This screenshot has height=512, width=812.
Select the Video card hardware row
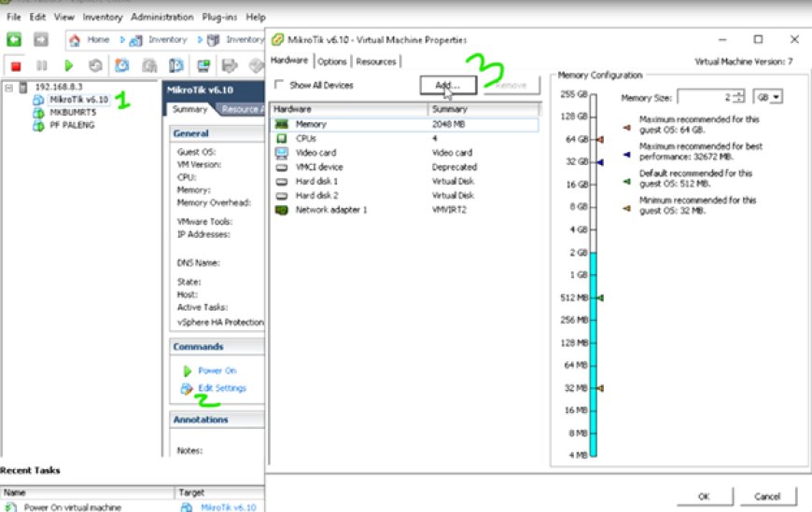tap(405, 153)
